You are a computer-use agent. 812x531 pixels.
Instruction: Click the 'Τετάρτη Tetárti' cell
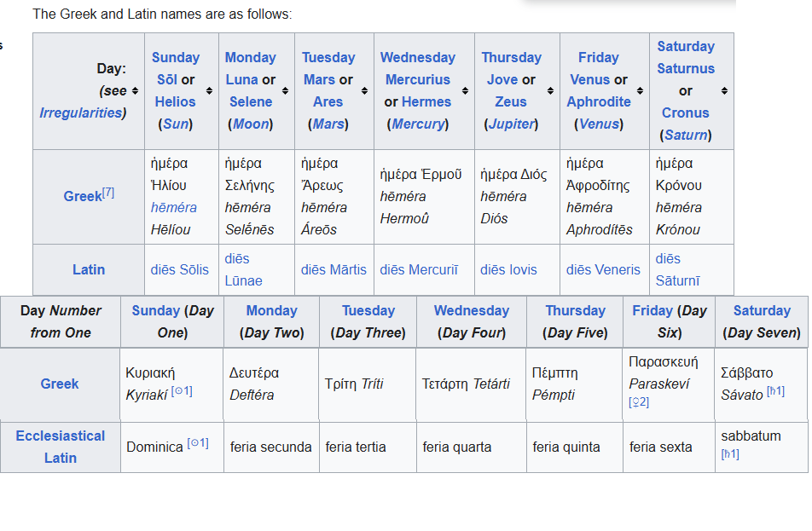click(x=471, y=384)
